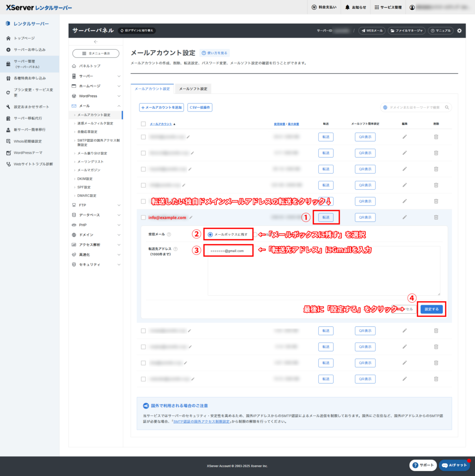Click the 転送 button for info@example.com
This screenshot has width=475, height=476.
326,217
